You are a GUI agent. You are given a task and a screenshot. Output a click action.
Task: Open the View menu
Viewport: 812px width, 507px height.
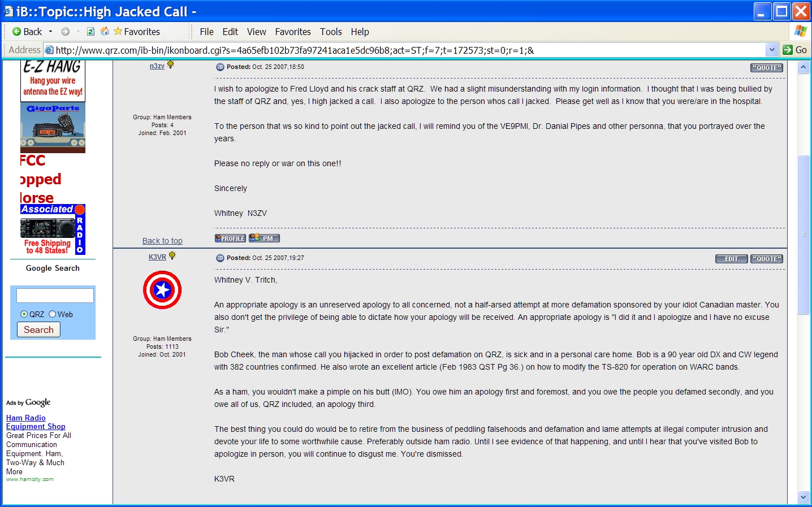(x=256, y=32)
